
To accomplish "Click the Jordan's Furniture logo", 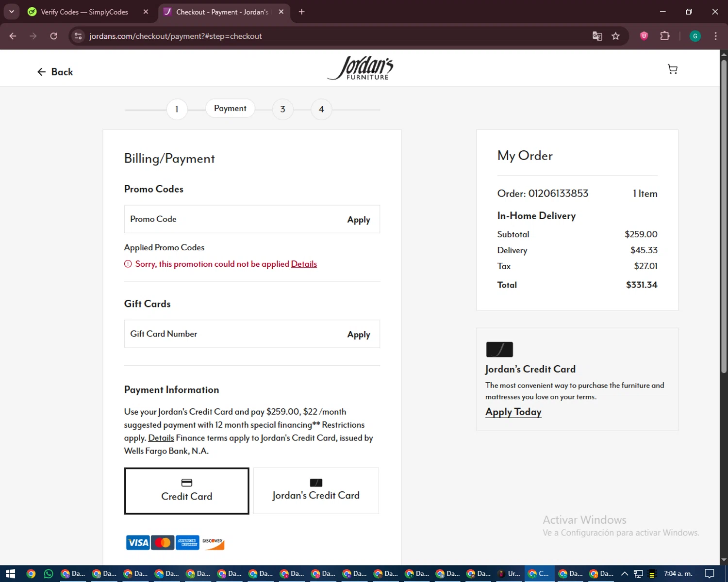I will 361,68.
